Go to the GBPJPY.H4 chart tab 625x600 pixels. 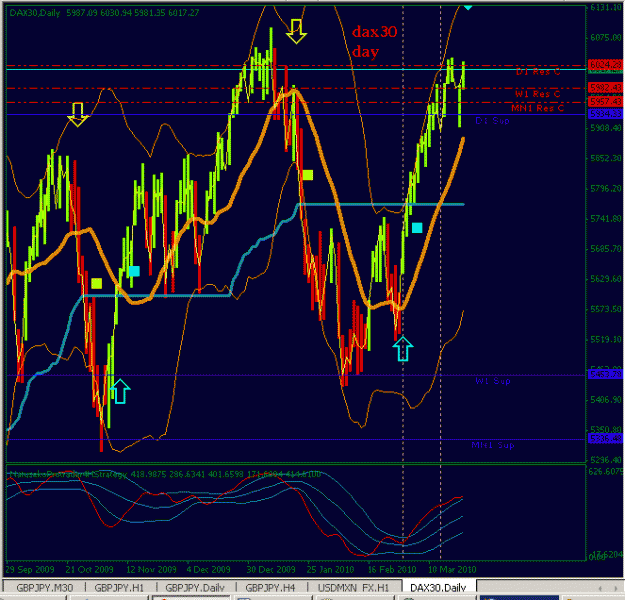tap(270, 588)
